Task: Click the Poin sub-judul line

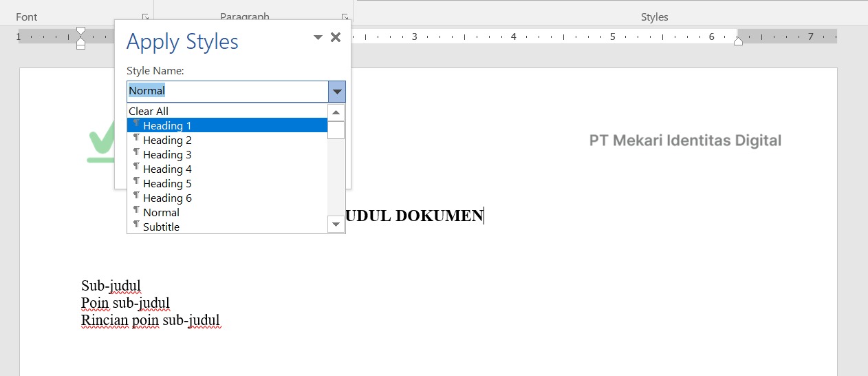Action: coord(125,303)
